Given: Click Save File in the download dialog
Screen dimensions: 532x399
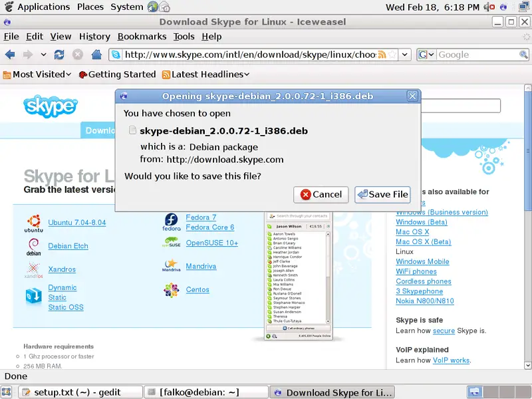Looking at the screenshot, I should click(x=383, y=194).
